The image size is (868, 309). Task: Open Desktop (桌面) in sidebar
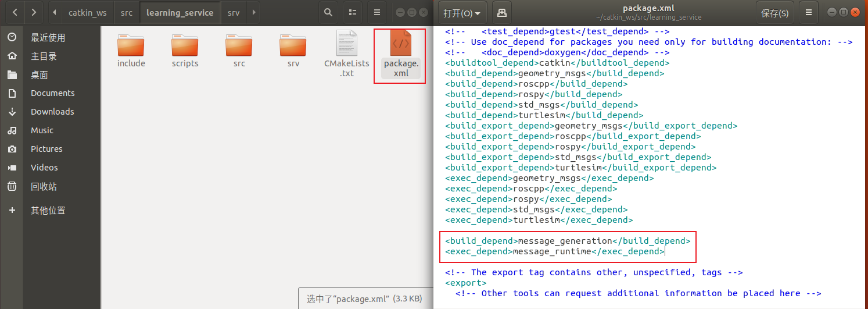tap(51, 74)
